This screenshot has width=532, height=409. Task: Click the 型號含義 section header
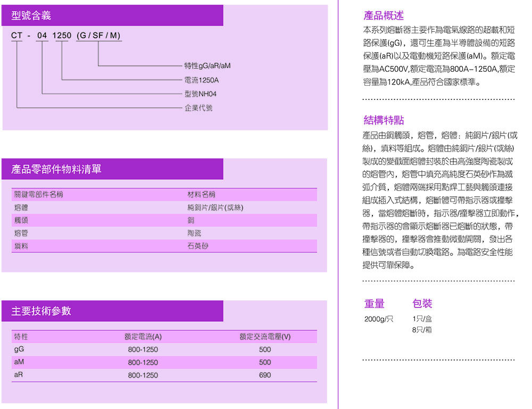coord(31,16)
